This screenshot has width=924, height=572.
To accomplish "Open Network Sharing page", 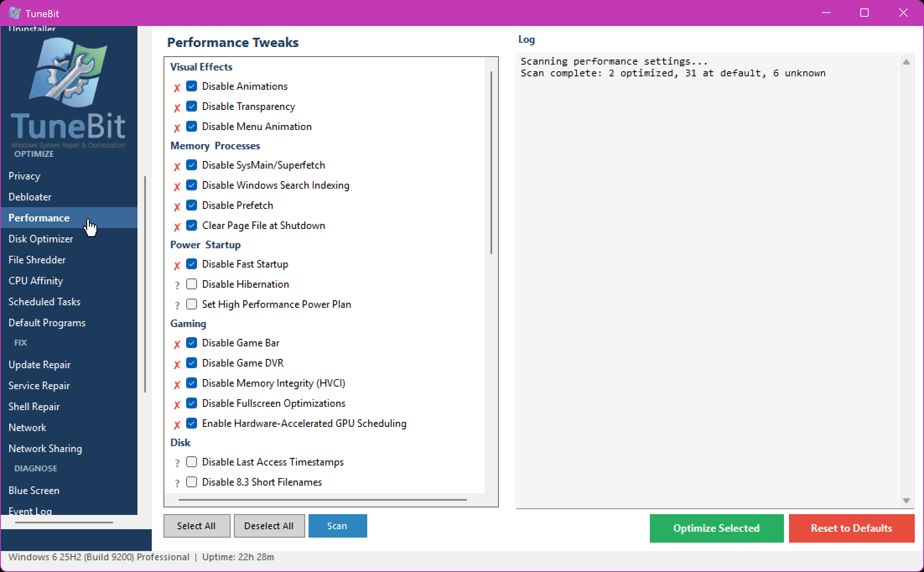I will 69,448.
